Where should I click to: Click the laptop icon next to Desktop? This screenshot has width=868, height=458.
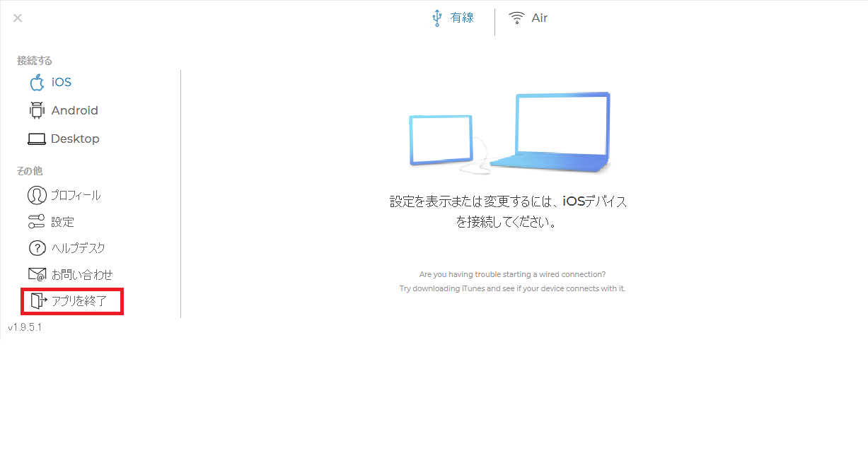click(37, 139)
